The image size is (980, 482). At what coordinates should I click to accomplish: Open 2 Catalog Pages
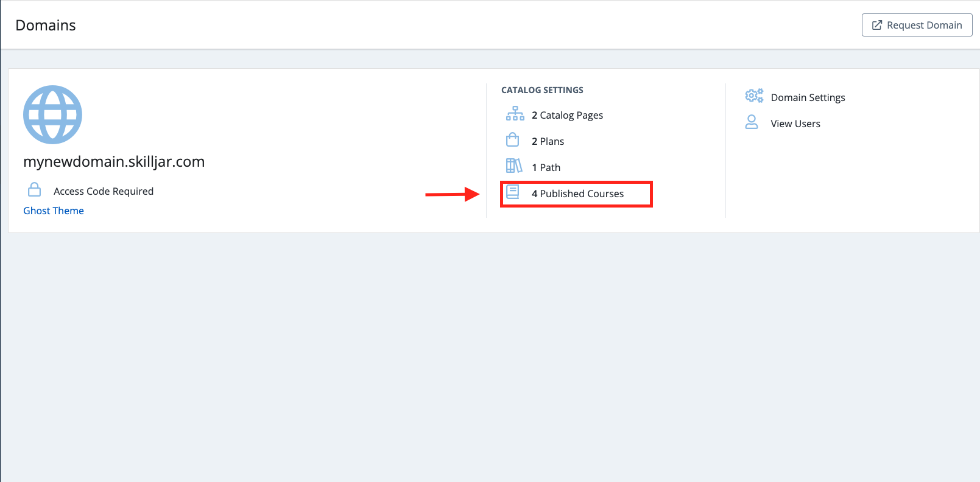coord(567,115)
